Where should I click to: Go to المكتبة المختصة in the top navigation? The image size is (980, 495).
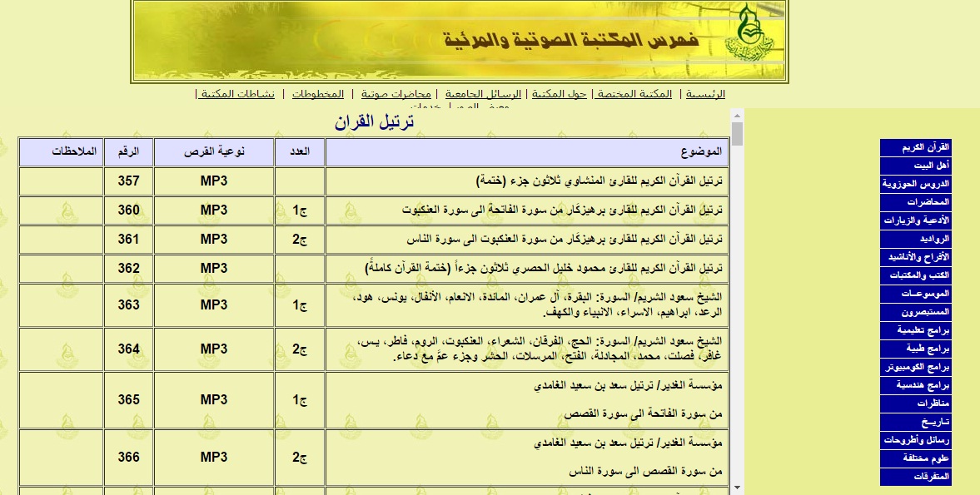(634, 94)
